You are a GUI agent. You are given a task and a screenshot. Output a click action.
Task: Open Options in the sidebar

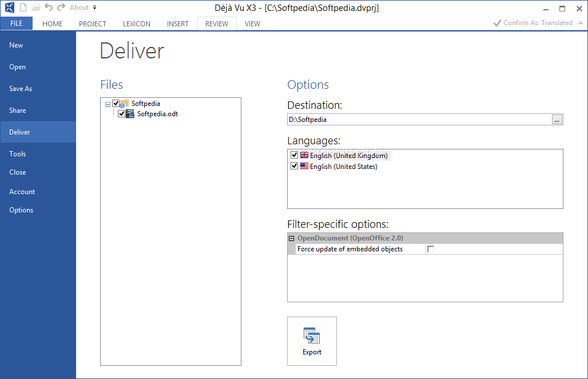point(38,210)
